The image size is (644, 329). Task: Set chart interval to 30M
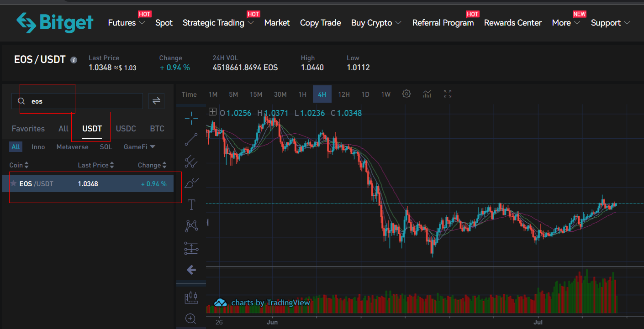(280, 94)
